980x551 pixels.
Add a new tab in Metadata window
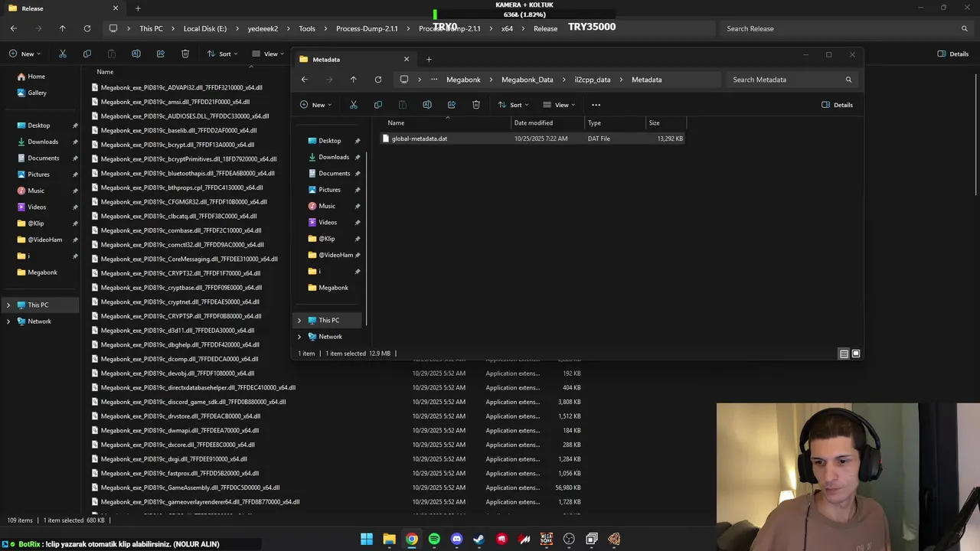click(x=429, y=59)
